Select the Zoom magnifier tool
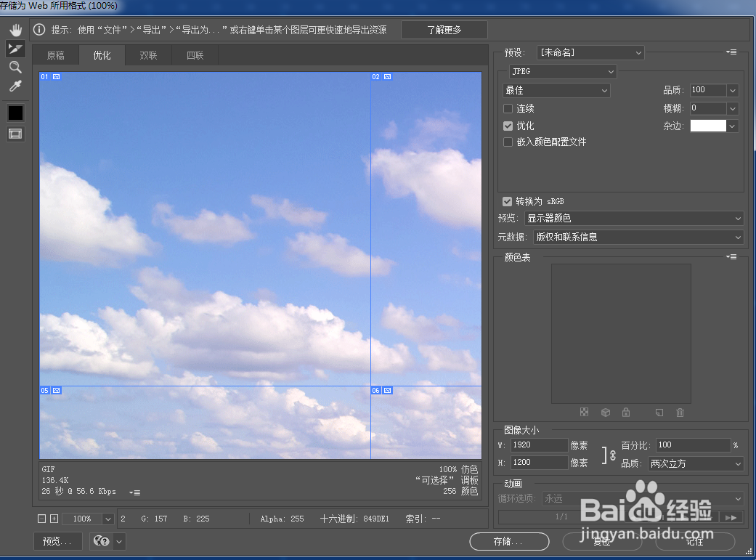Screen dimensions: 756x560 pyautogui.click(x=15, y=67)
